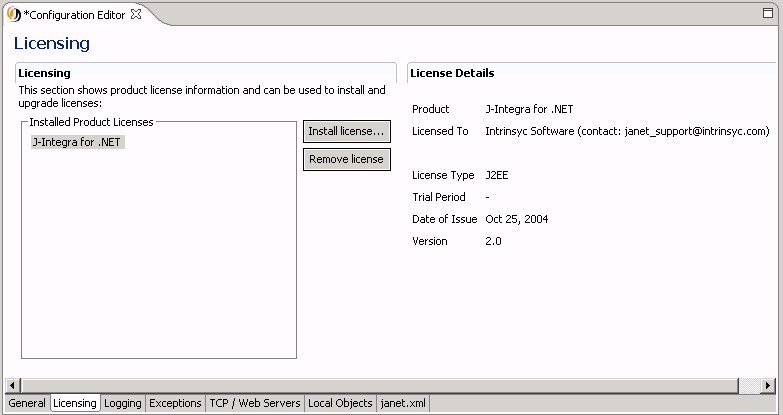Maximize the editor pane
This screenshot has width=783, height=415.
click(x=768, y=13)
